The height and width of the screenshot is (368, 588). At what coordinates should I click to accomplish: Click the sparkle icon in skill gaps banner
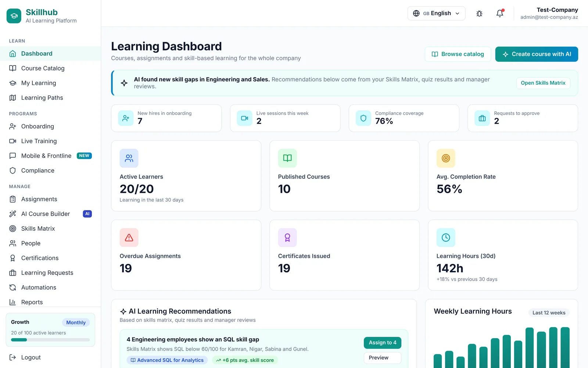point(124,83)
